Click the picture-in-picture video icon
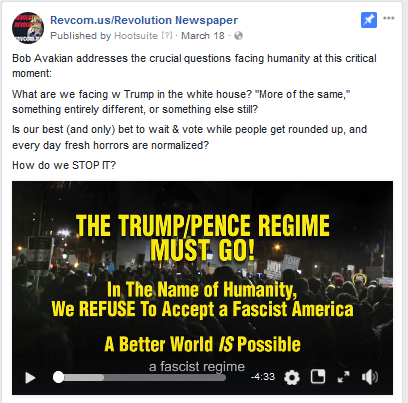The width and height of the screenshot is (408, 403). point(318,377)
